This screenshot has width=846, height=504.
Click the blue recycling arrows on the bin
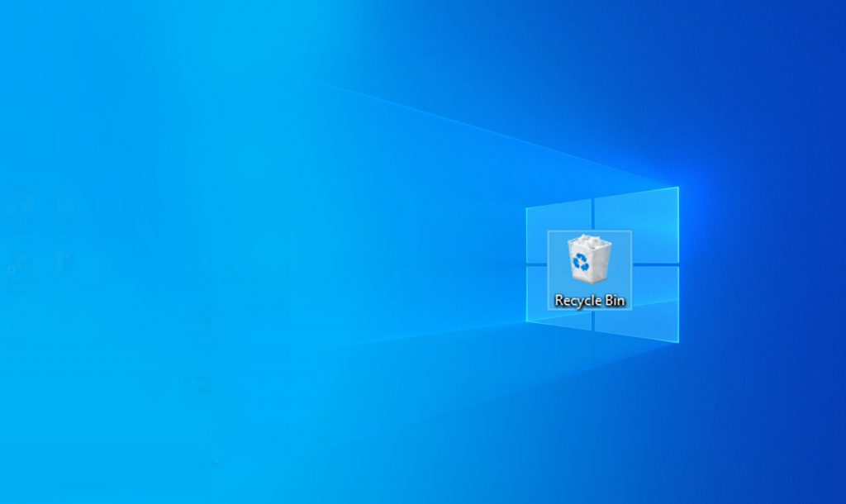point(584,263)
